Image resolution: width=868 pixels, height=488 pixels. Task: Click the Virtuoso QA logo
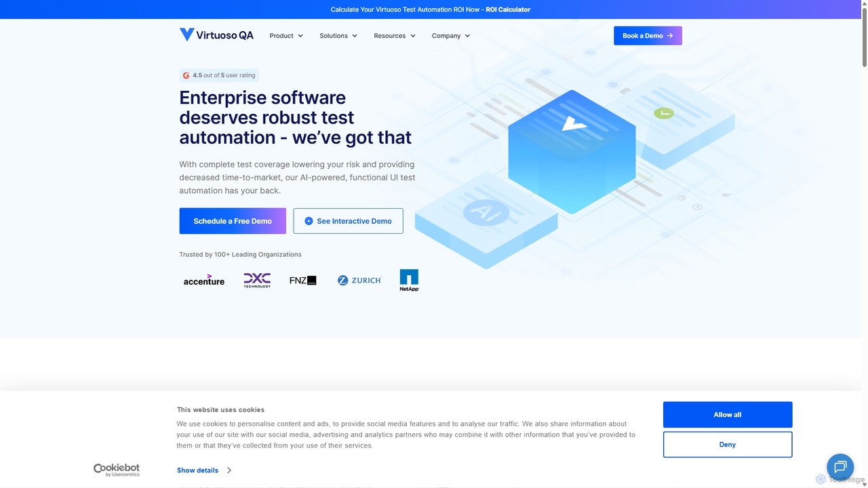tap(216, 35)
